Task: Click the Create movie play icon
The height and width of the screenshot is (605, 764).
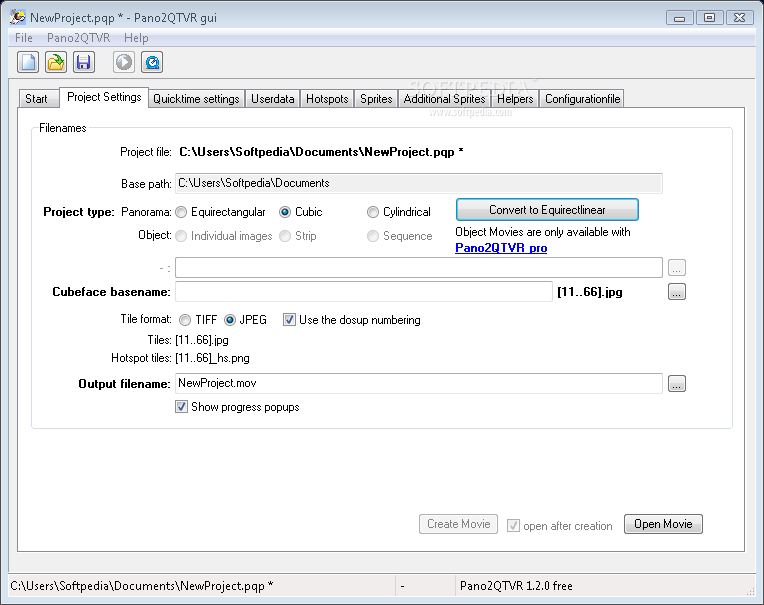Action: pos(124,62)
